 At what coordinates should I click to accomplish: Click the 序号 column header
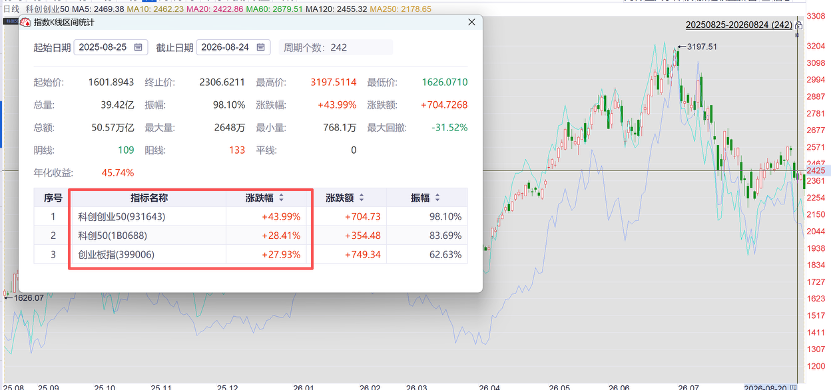pos(53,198)
